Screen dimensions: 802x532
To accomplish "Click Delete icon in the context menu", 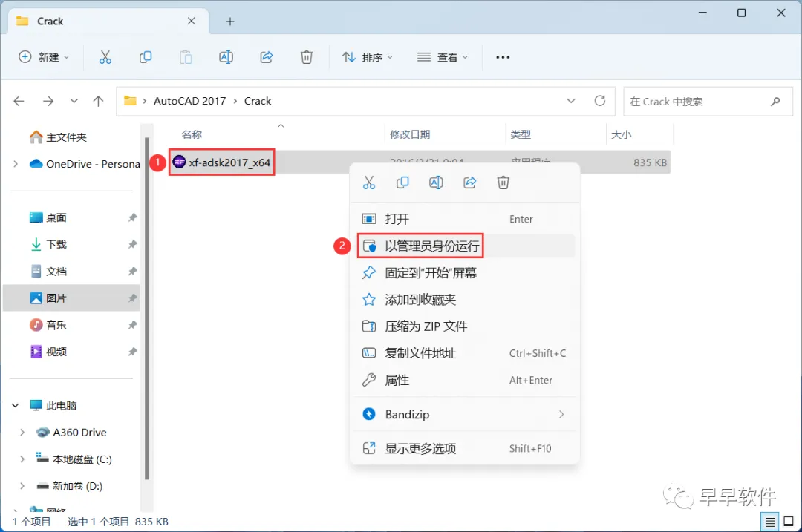I will (x=503, y=183).
